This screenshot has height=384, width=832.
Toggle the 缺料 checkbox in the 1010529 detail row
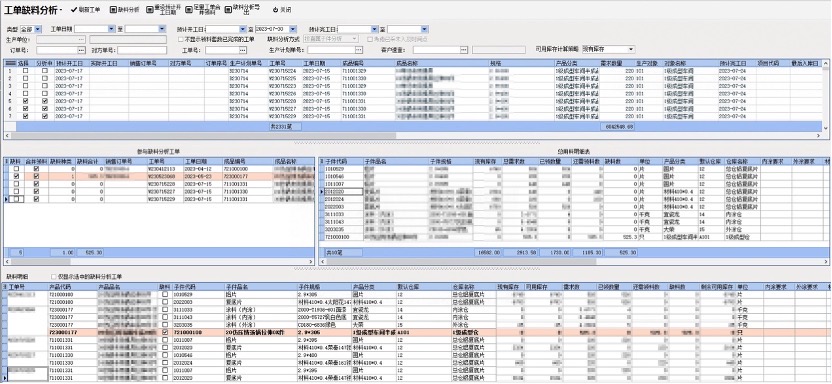click(x=165, y=294)
